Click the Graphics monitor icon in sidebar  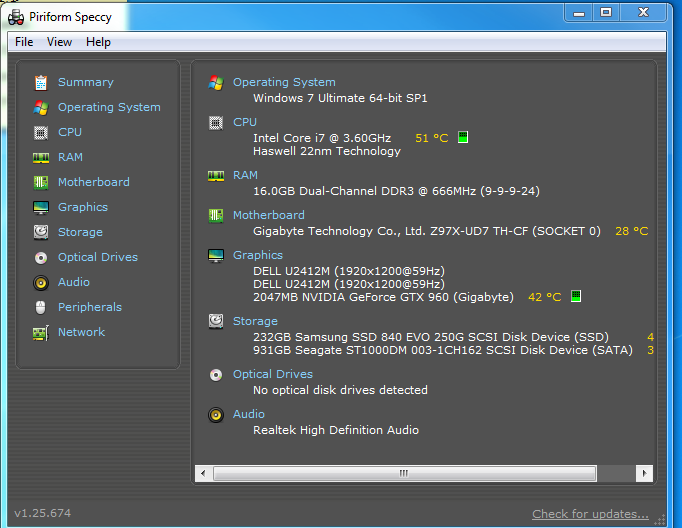41,207
